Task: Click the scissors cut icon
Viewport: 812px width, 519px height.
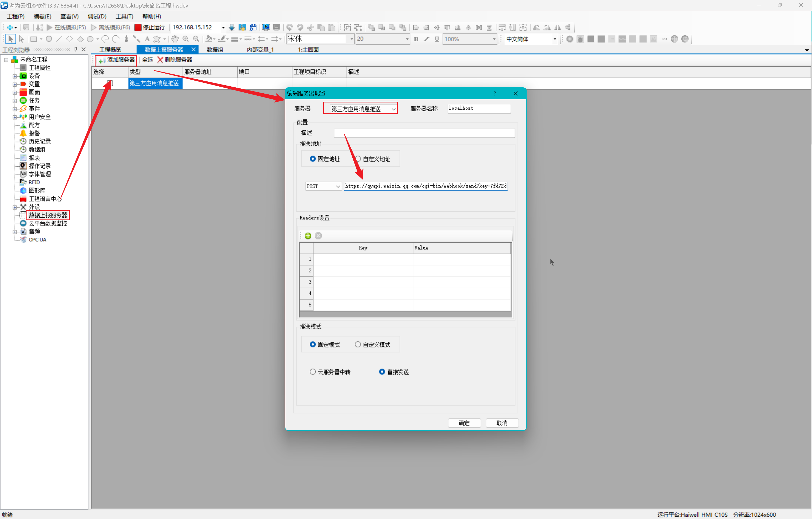Action: [310, 27]
